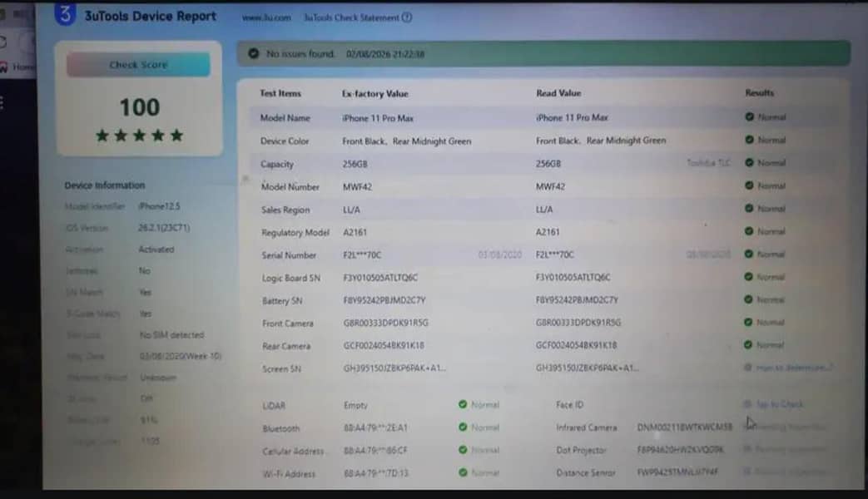Select the Read Value Front Black, Rear Midnight Green
868x499 pixels.
click(601, 141)
